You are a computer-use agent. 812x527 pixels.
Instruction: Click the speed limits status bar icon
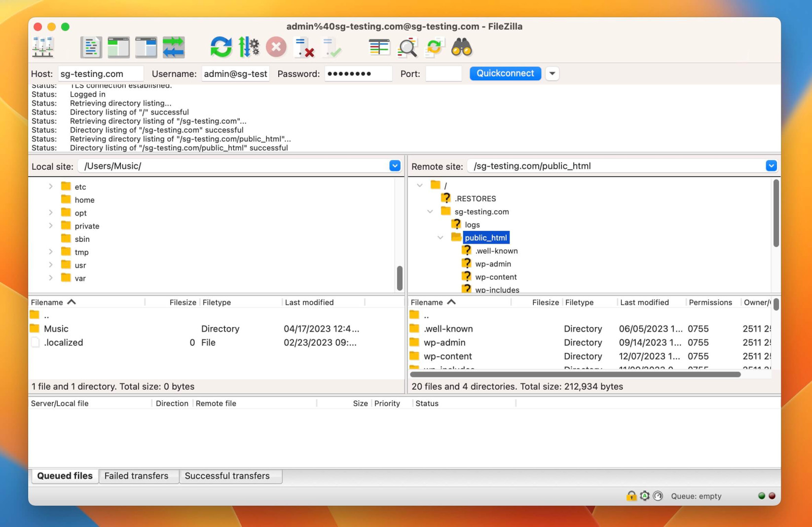[x=658, y=496]
